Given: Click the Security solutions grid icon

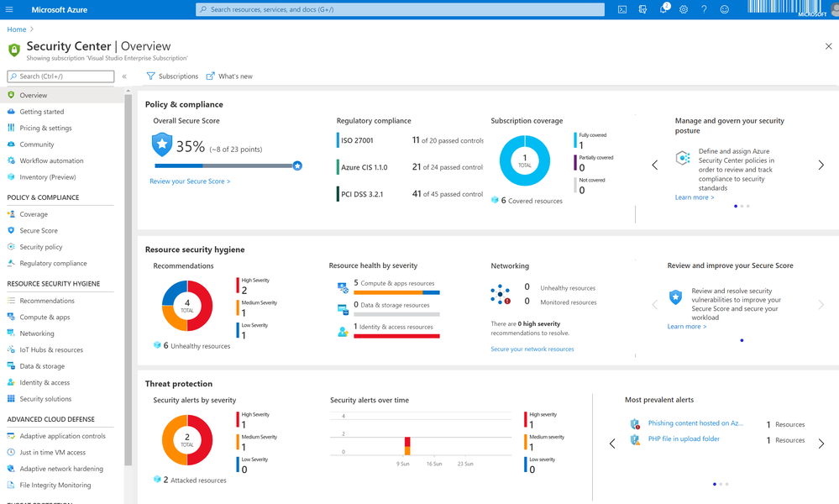Looking at the screenshot, I should tap(11, 399).
